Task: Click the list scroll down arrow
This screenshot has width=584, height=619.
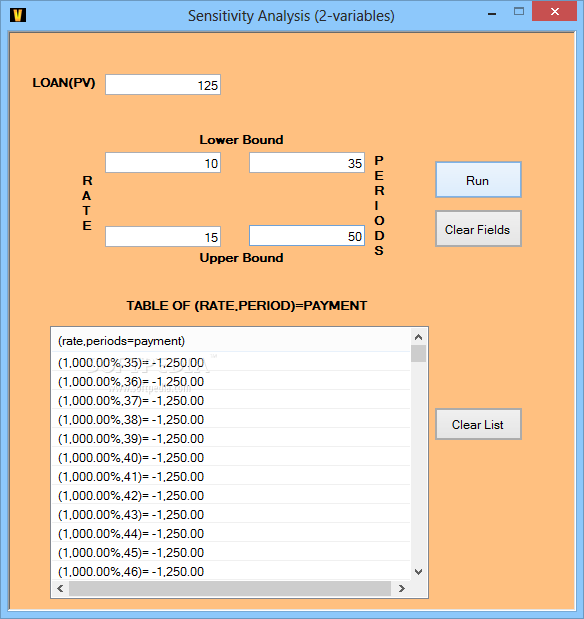Action: tap(419, 572)
